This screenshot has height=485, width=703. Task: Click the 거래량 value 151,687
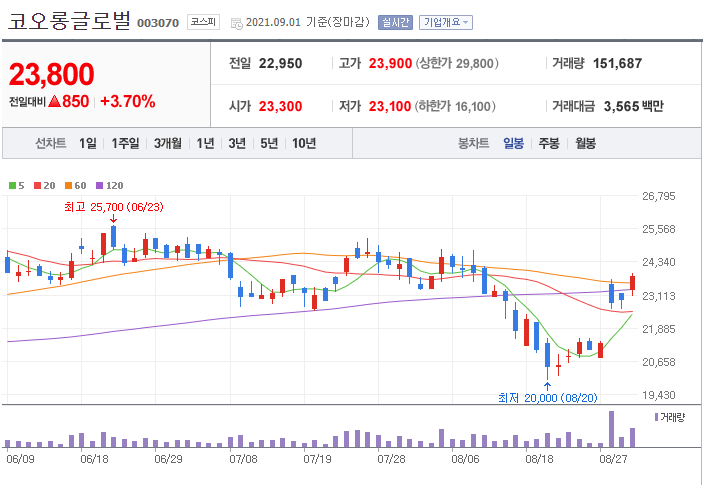[x=617, y=64]
